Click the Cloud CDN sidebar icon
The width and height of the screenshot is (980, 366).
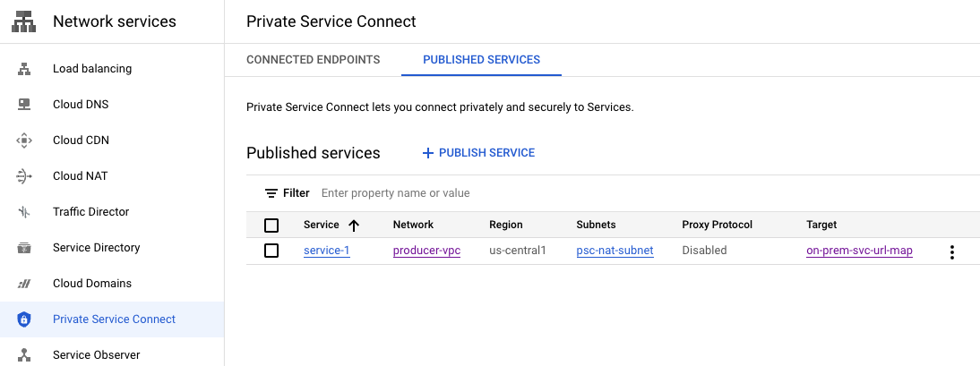click(x=24, y=140)
